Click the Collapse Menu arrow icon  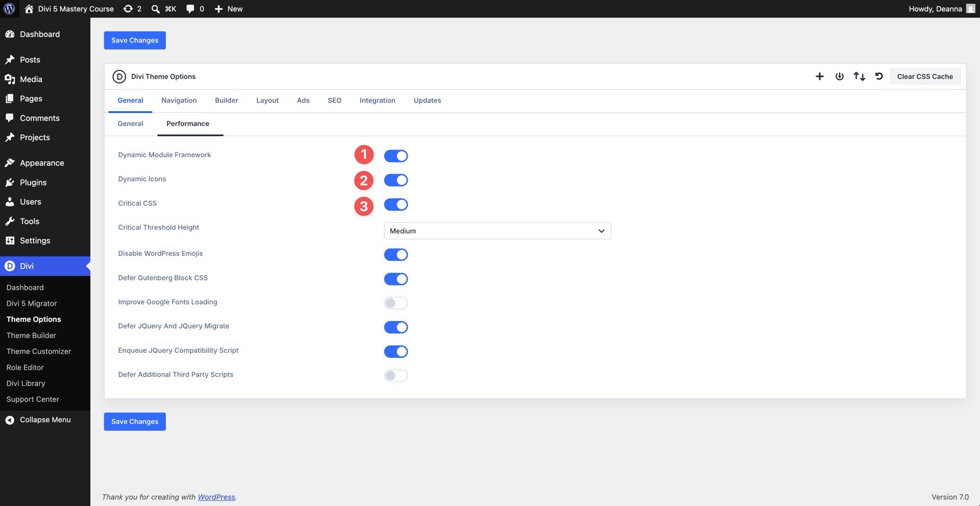10,420
